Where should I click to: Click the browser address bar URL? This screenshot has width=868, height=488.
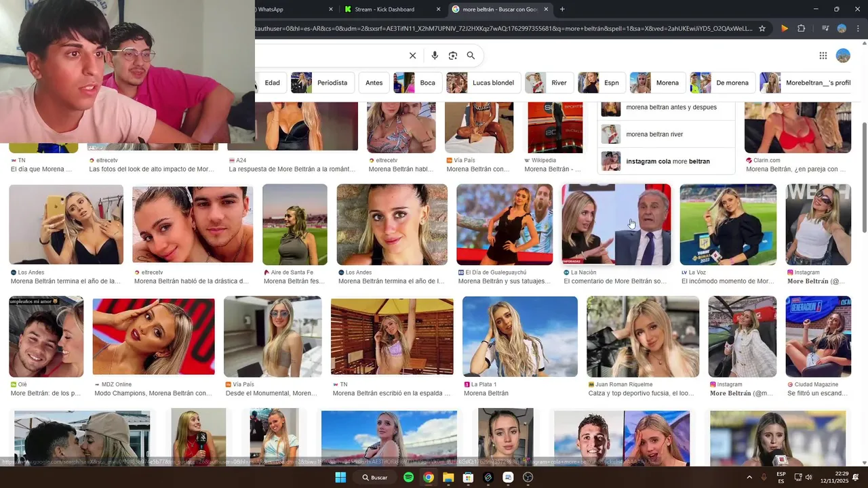(503, 28)
